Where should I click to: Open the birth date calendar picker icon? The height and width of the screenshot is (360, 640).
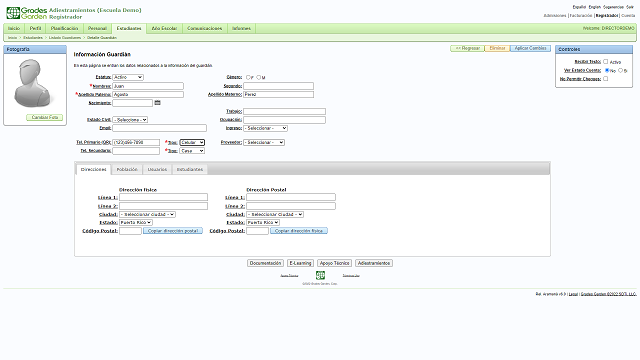tap(158, 103)
